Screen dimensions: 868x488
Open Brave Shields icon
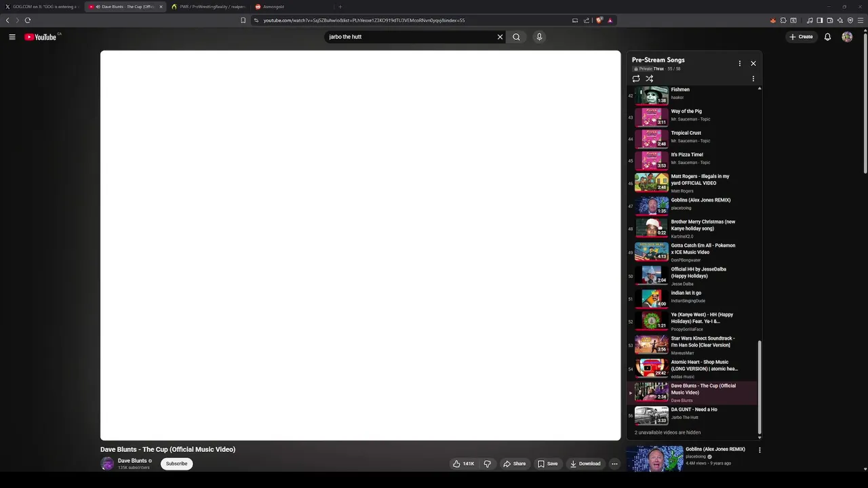(x=599, y=20)
